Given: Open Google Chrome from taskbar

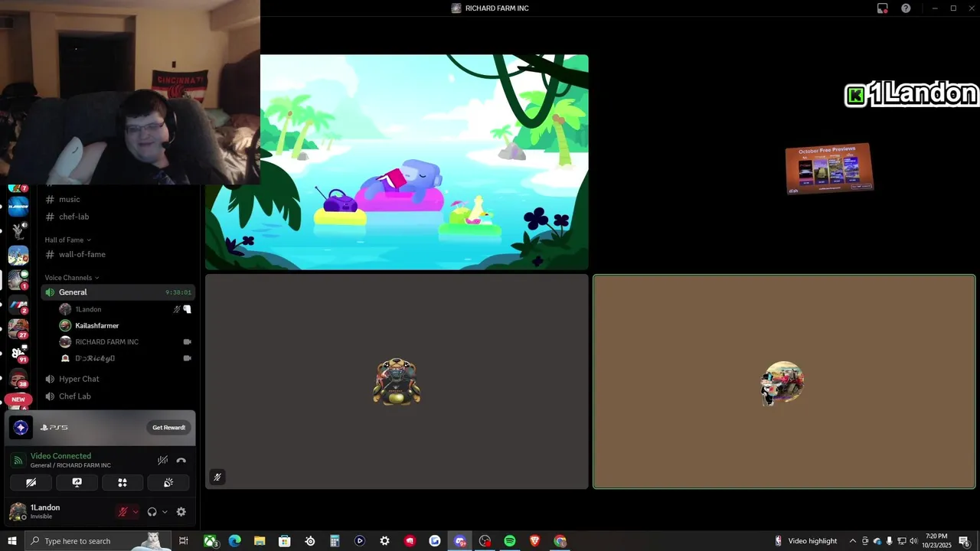Looking at the screenshot, I should (x=560, y=541).
